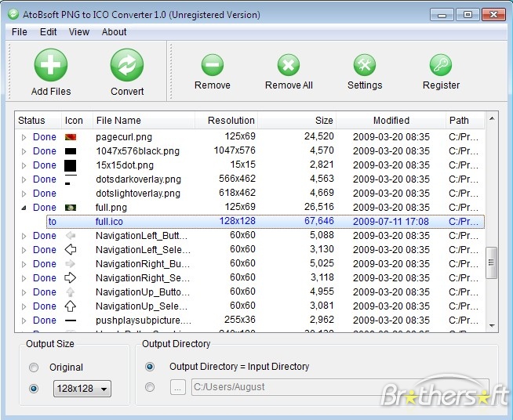Viewport: 513px width, 420px height.
Task: Click the green Add Files plus icon
Action: [51, 65]
